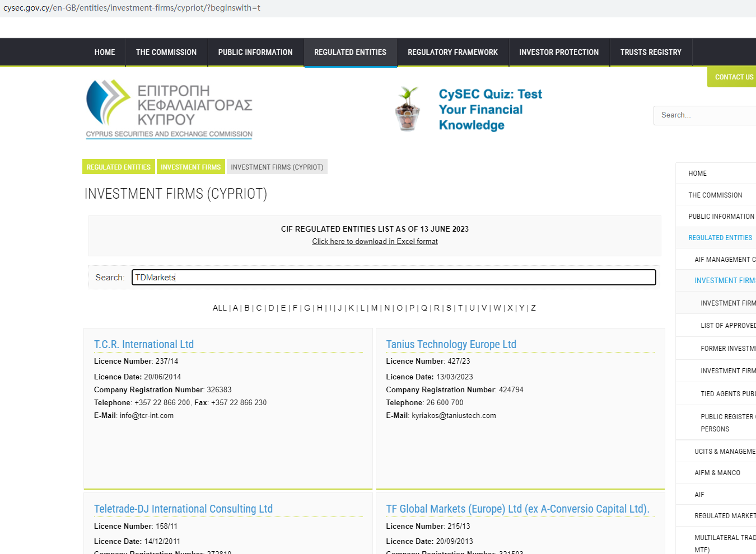This screenshot has height=554, width=756.
Task: Filter firms by letter O
Action: click(x=400, y=308)
